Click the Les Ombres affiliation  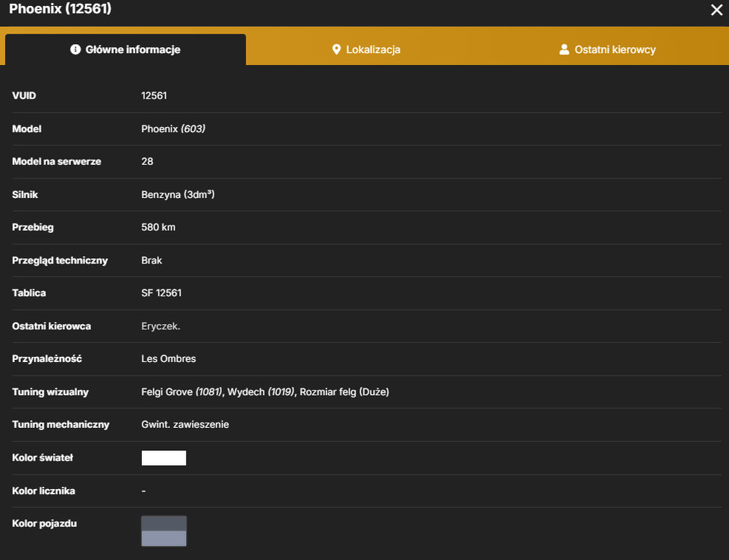[168, 358]
